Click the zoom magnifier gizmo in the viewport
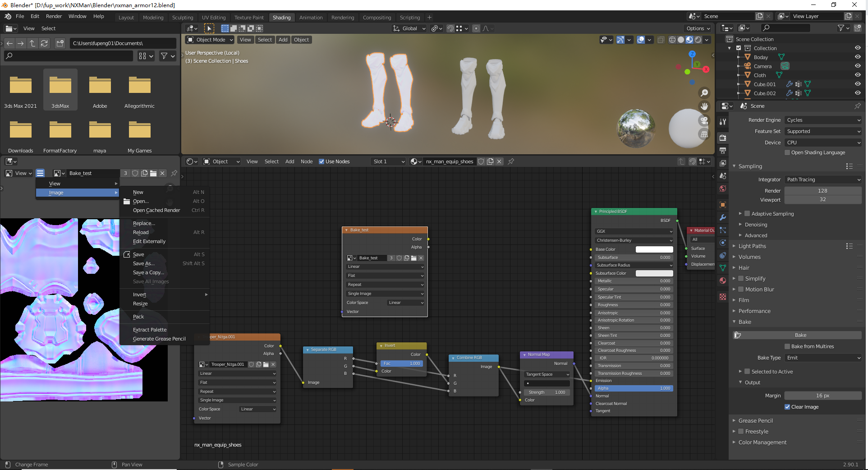This screenshot has width=868, height=470. 704,93
